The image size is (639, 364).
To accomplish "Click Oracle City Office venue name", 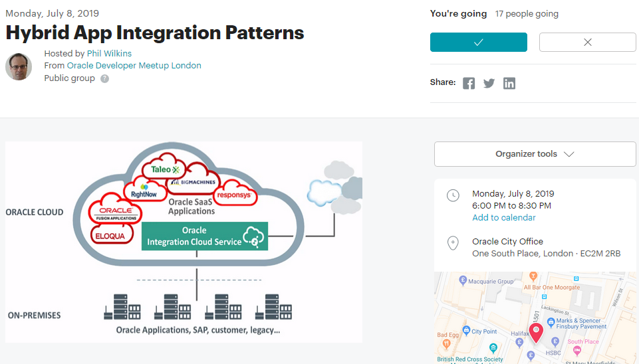I will coord(507,242).
